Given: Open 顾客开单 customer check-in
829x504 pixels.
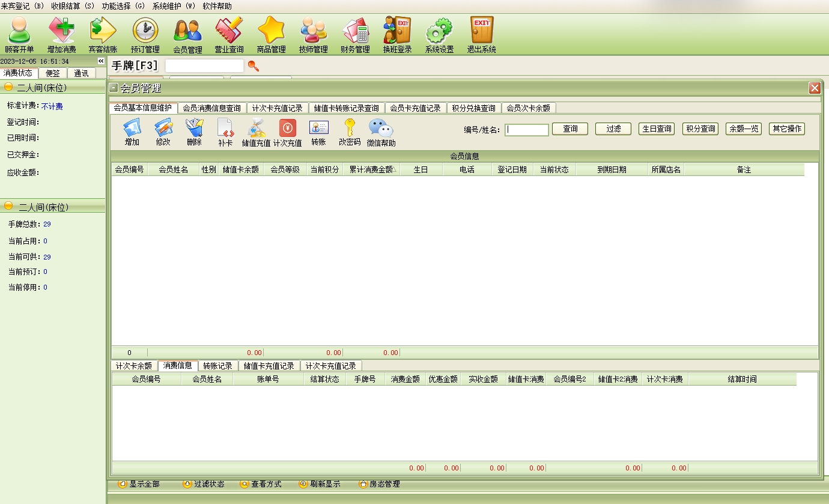Looking at the screenshot, I should tap(19, 35).
